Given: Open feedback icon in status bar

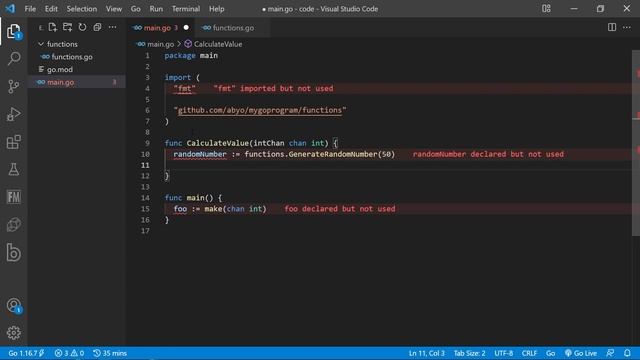Looking at the screenshot, I should tap(610, 353).
